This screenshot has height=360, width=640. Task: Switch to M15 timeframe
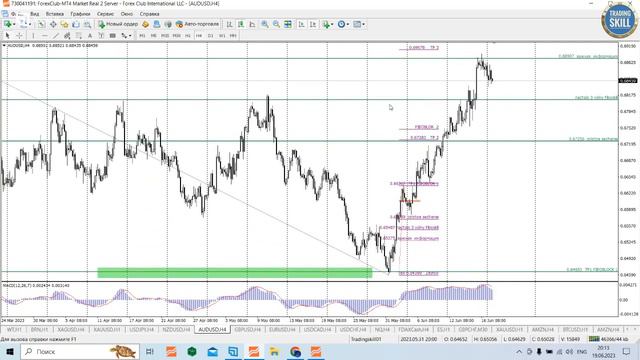click(x=165, y=36)
